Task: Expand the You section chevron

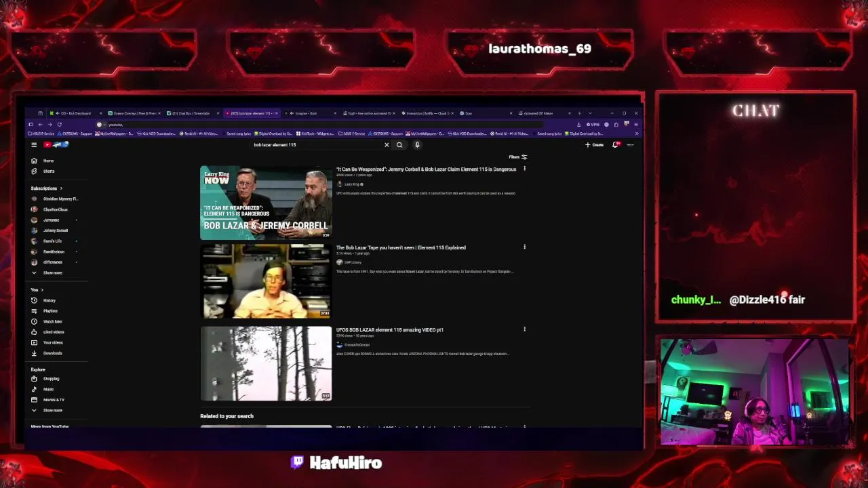Action: pyautogui.click(x=42, y=289)
